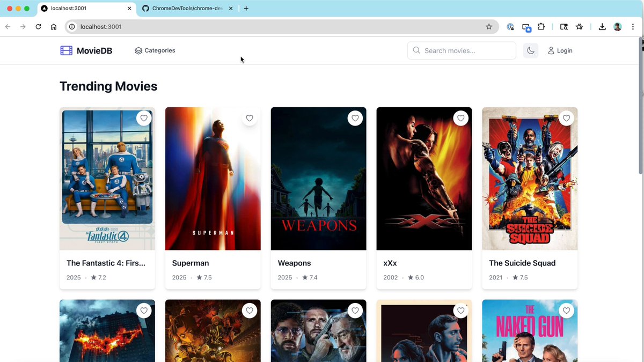Open The Fantastic 4 poster
The image size is (644, 362).
[x=107, y=179]
